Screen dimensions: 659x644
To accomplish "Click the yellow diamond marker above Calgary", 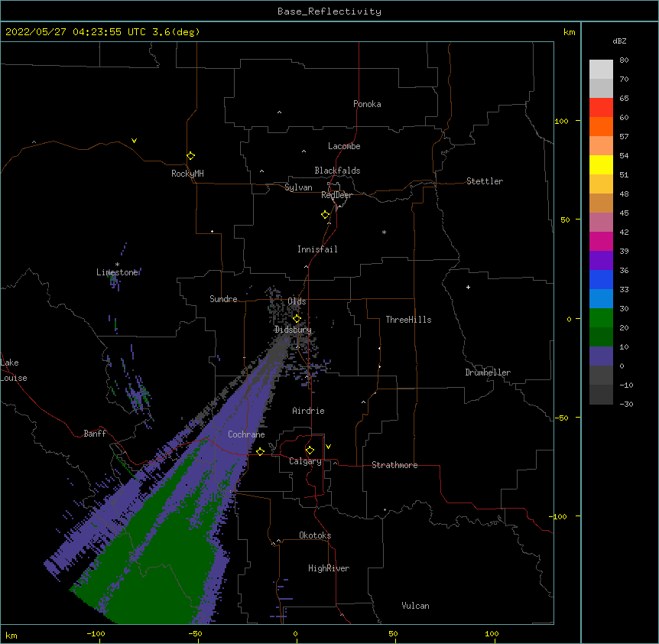I will (x=310, y=450).
